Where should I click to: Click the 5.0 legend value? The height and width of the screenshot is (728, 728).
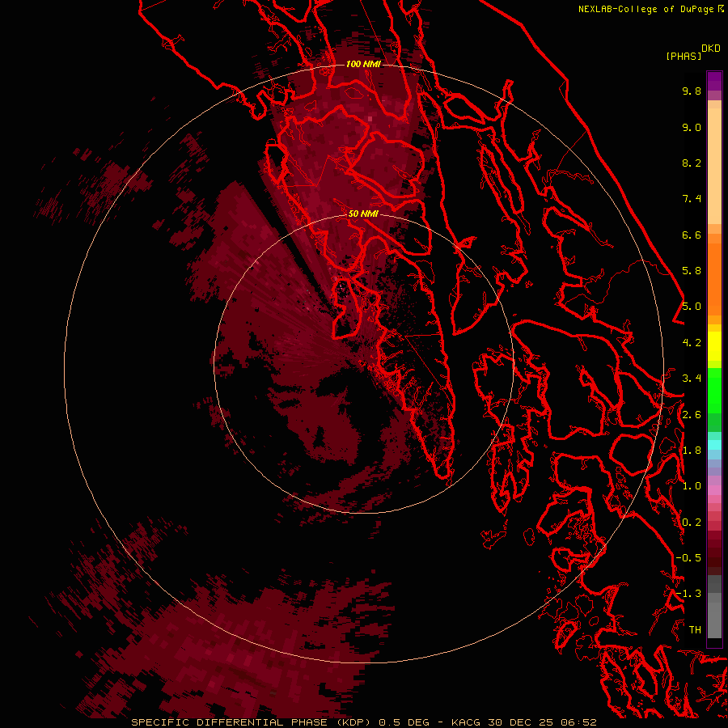(x=692, y=307)
